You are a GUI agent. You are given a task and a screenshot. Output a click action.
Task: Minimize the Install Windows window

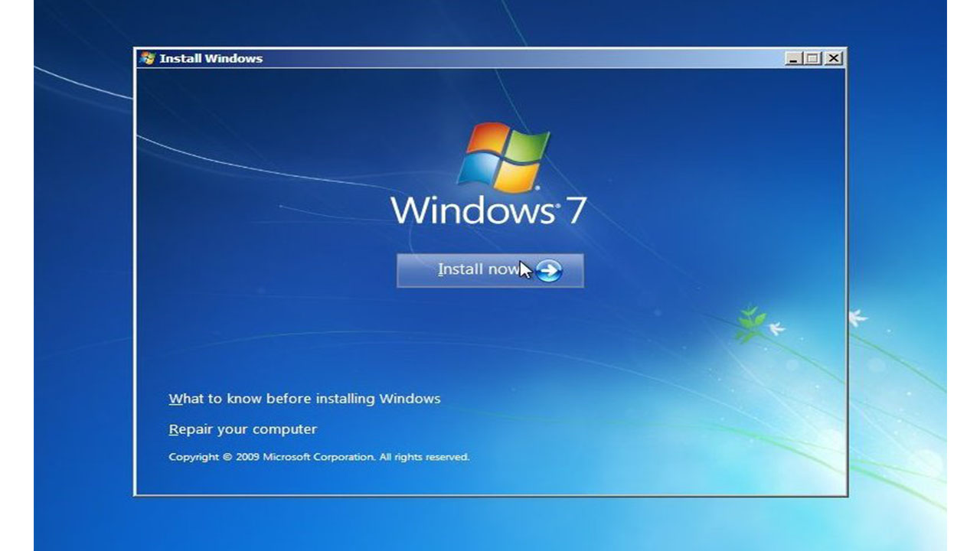793,58
